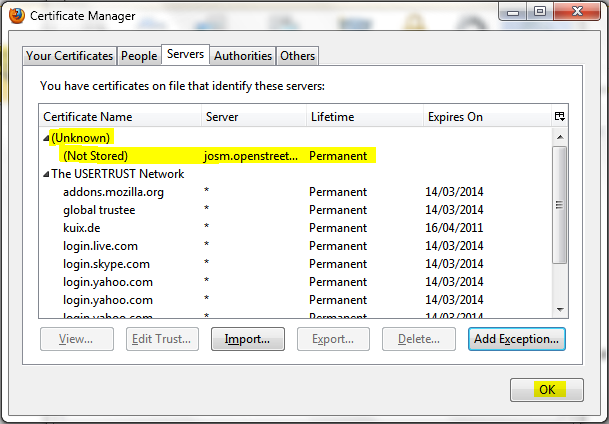
Task: Click the Firefox icon in the title bar
Action: [17, 15]
